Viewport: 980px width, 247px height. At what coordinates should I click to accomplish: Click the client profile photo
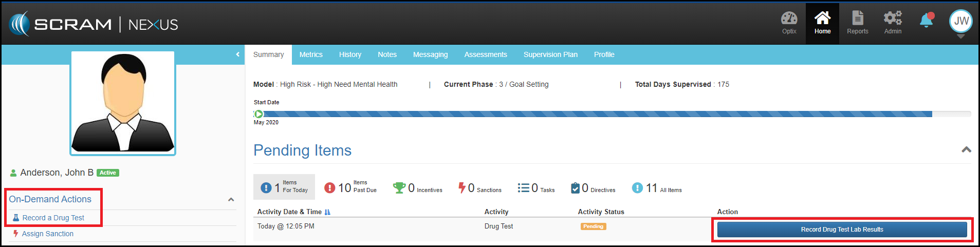click(x=123, y=103)
